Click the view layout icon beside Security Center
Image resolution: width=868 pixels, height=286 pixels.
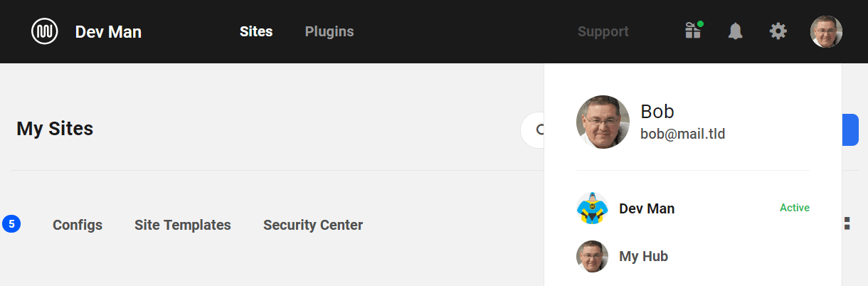point(847,223)
